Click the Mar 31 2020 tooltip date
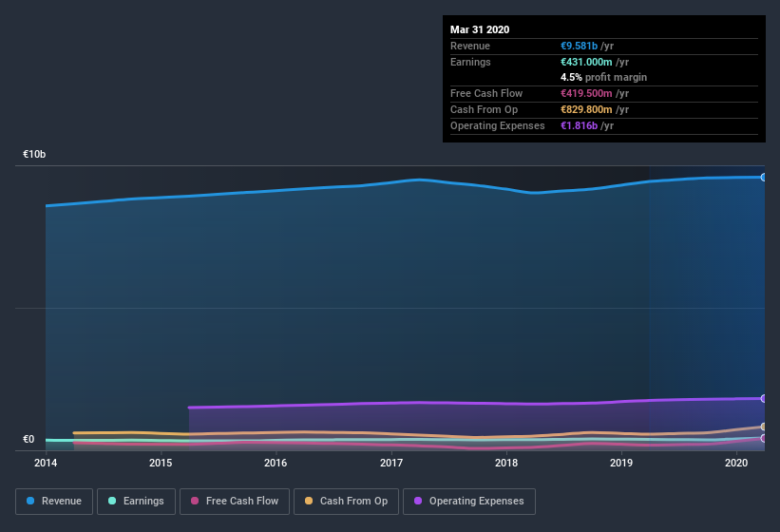Screen dimensions: 780x532 click(x=480, y=29)
